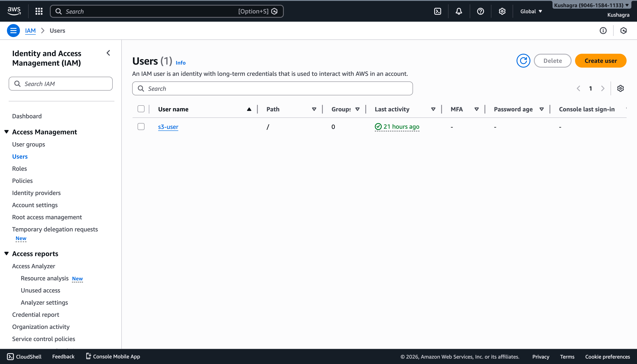Sort by the MFA column

(x=476, y=109)
